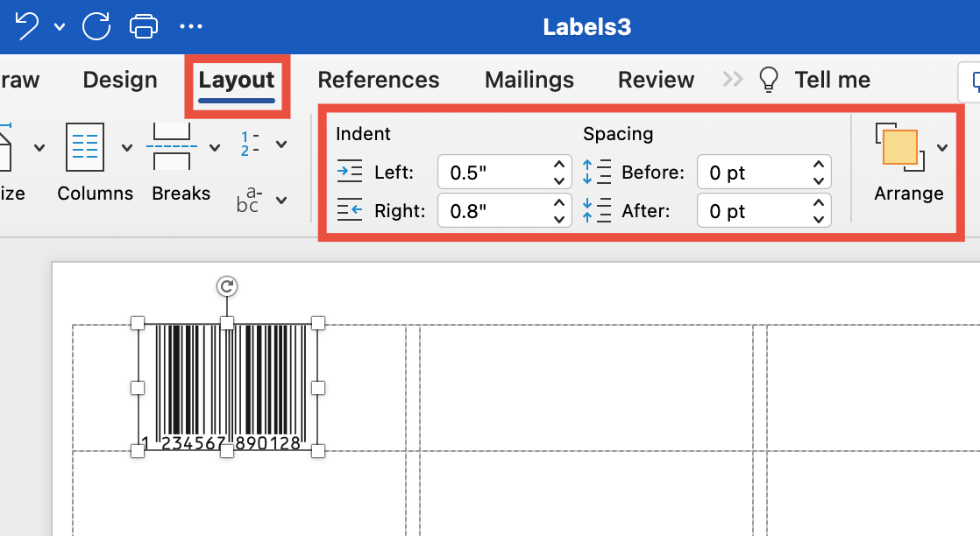Click the Right indent icon
This screenshot has width=980, height=536.
pos(350,210)
